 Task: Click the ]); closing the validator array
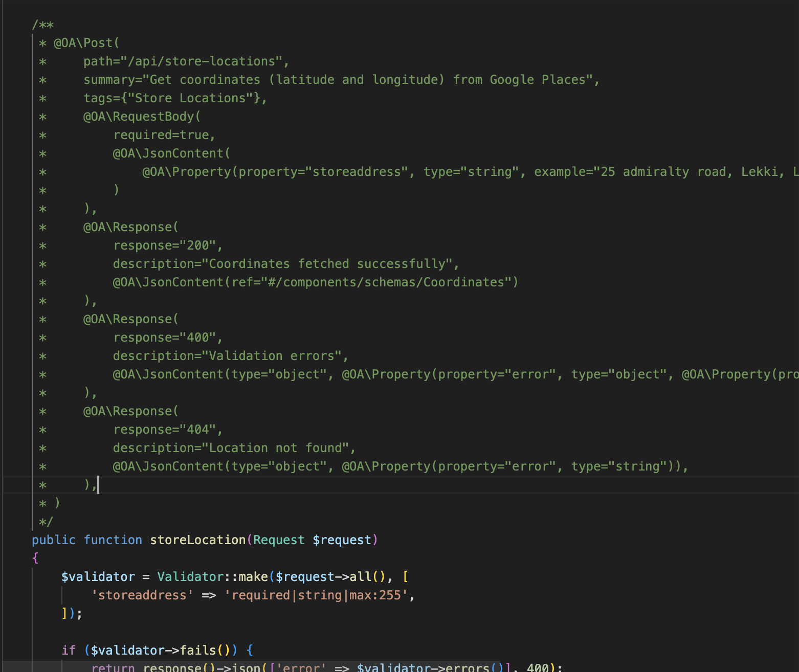(x=72, y=614)
